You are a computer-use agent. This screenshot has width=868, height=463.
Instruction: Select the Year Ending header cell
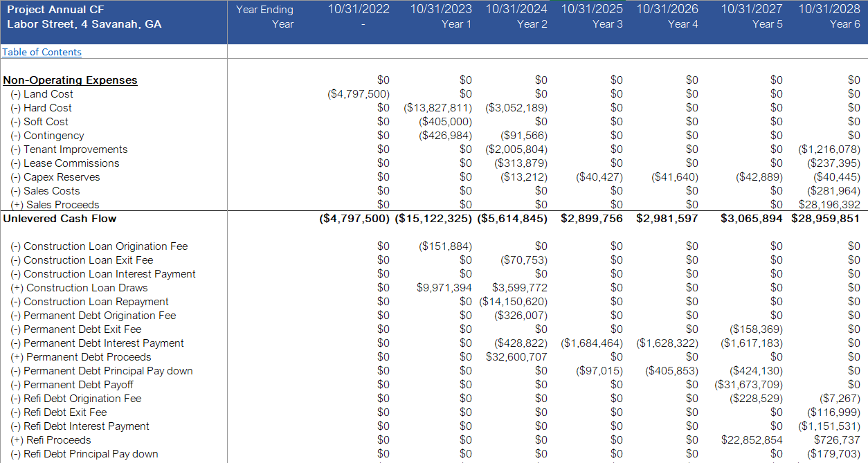point(264,10)
